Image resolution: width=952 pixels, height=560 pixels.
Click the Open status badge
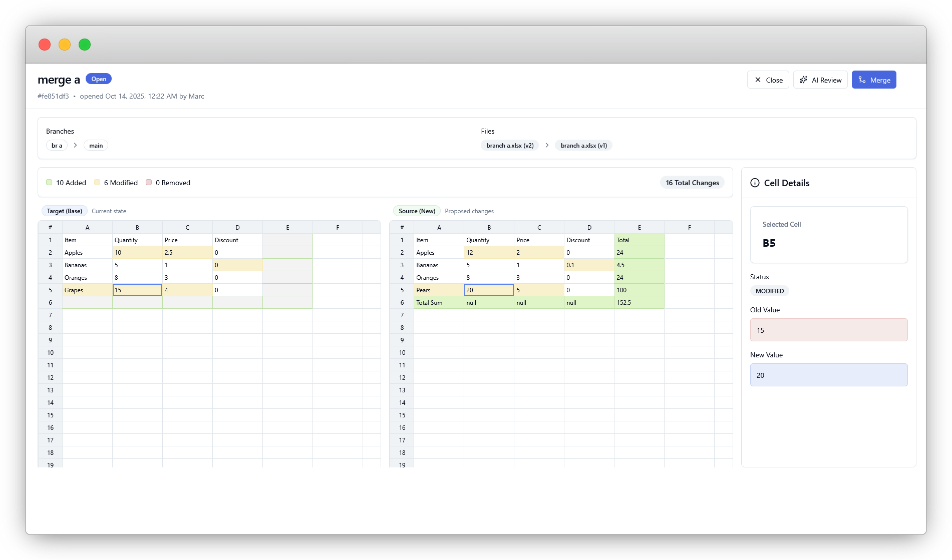coord(99,79)
